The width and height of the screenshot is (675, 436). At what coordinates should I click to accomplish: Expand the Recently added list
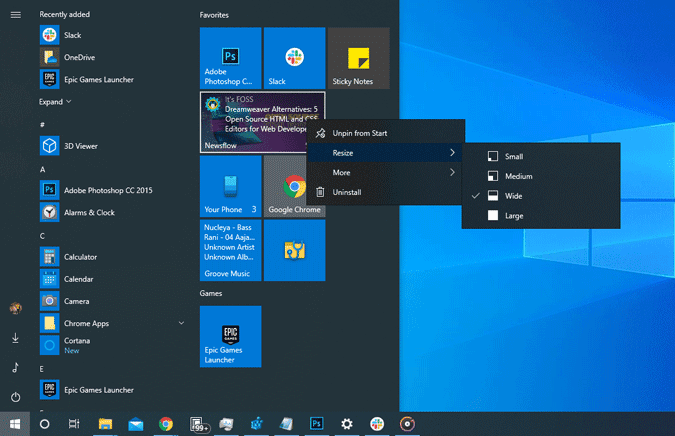tap(55, 102)
